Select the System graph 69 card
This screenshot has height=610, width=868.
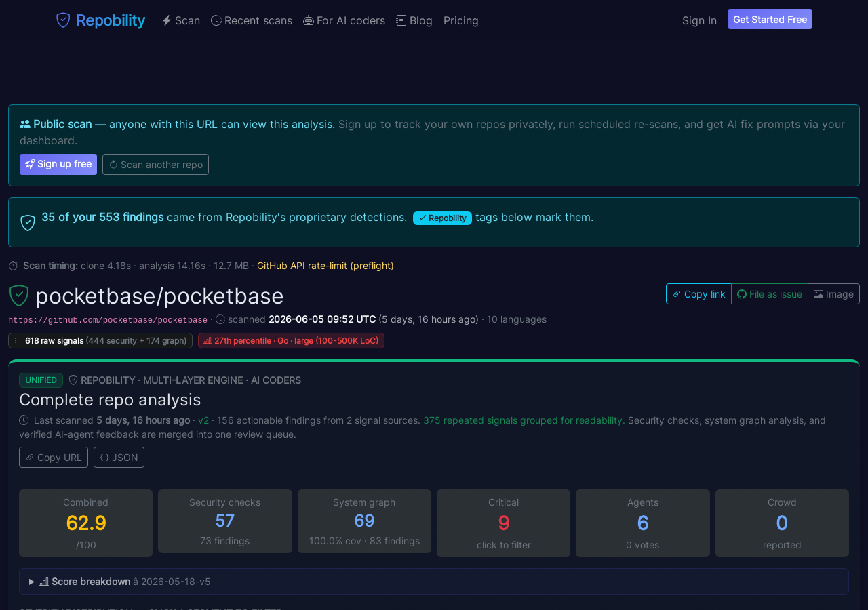(x=364, y=521)
